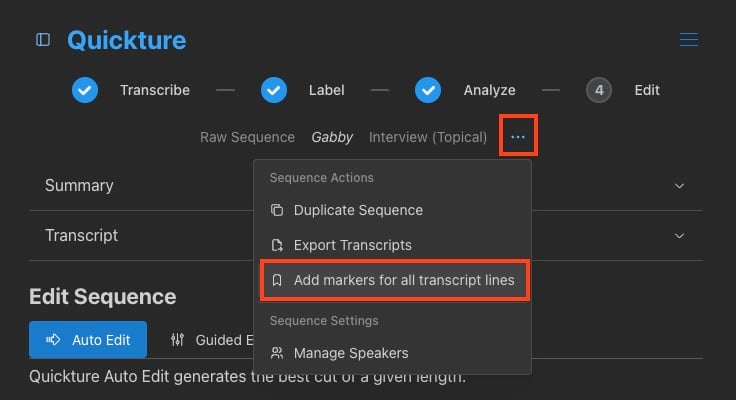Click the Label step checkmark icon
The image size is (736, 400).
pyautogui.click(x=274, y=90)
